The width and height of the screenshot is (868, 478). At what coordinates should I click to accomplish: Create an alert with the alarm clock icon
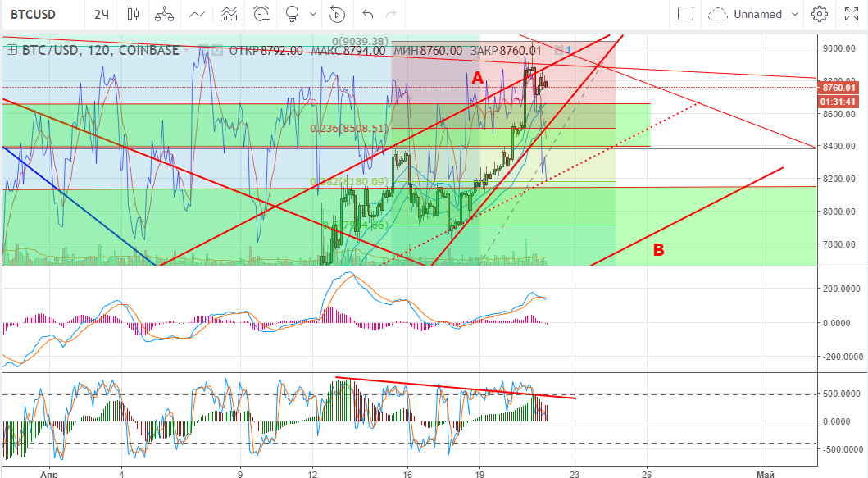point(261,14)
